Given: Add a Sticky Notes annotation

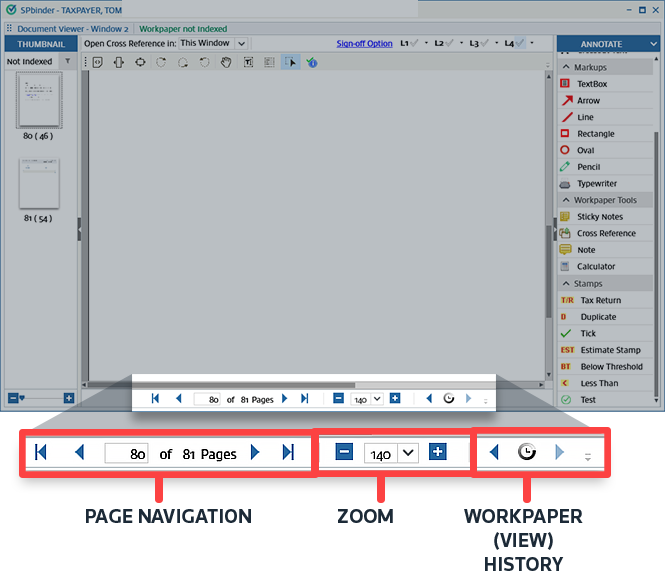Looking at the screenshot, I should point(606,217).
